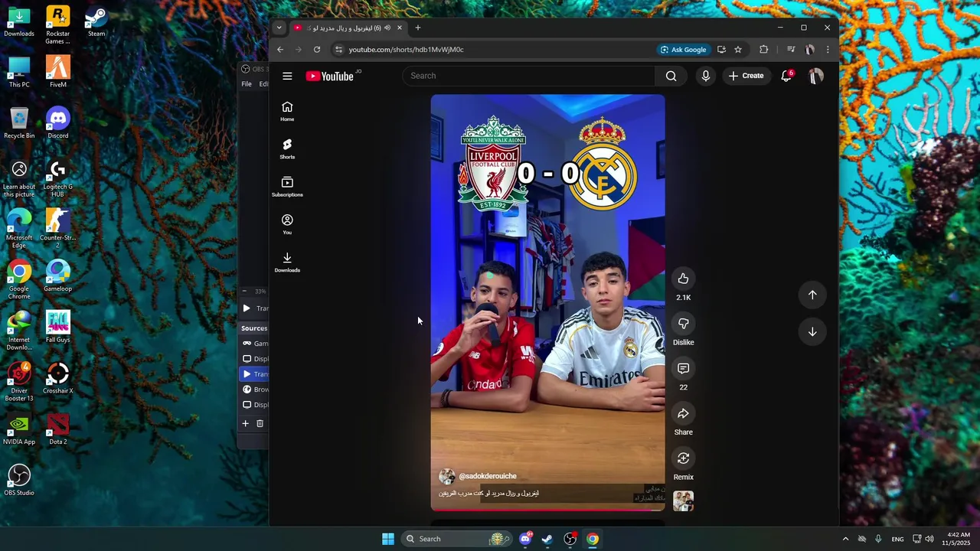Image resolution: width=980 pixels, height=551 pixels.
Task: Add a source with OBS plus button
Action: (x=245, y=423)
